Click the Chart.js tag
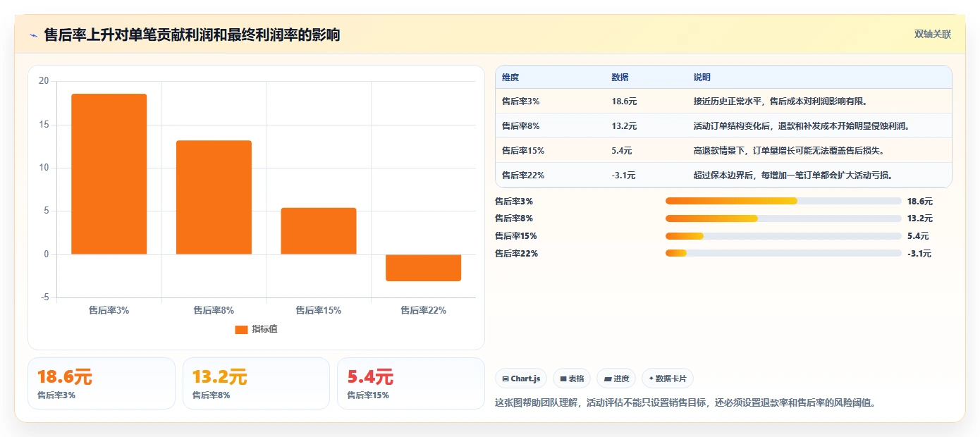This screenshot has width=980, height=437. 521,378
